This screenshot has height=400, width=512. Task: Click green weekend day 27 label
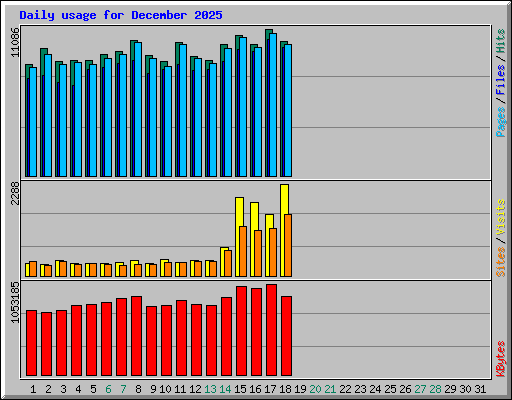[x=421, y=389]
